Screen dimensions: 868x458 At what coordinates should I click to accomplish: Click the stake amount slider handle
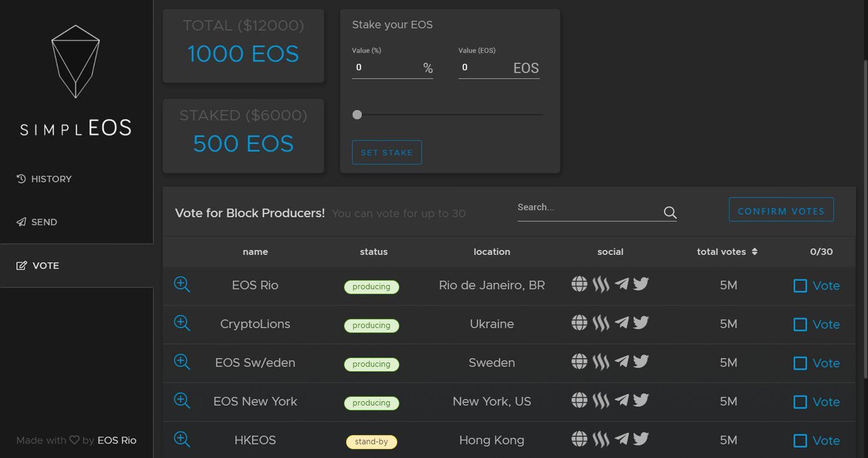(357, 115)
